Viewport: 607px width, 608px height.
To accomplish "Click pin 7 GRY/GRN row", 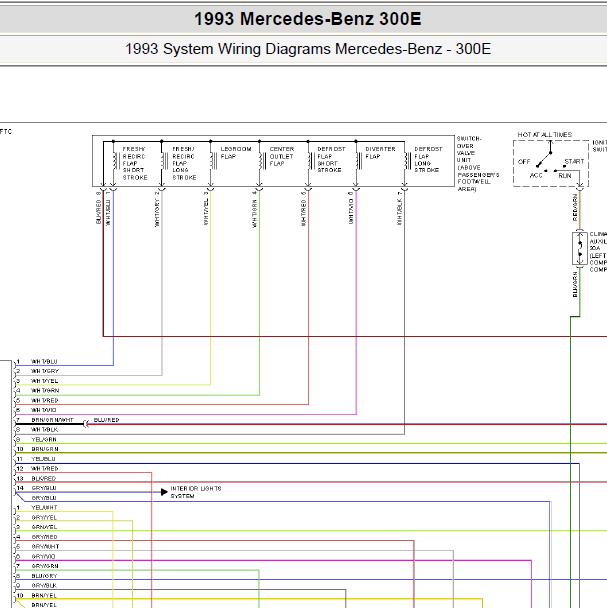I will pyautogui.click(x=37, y=566).
